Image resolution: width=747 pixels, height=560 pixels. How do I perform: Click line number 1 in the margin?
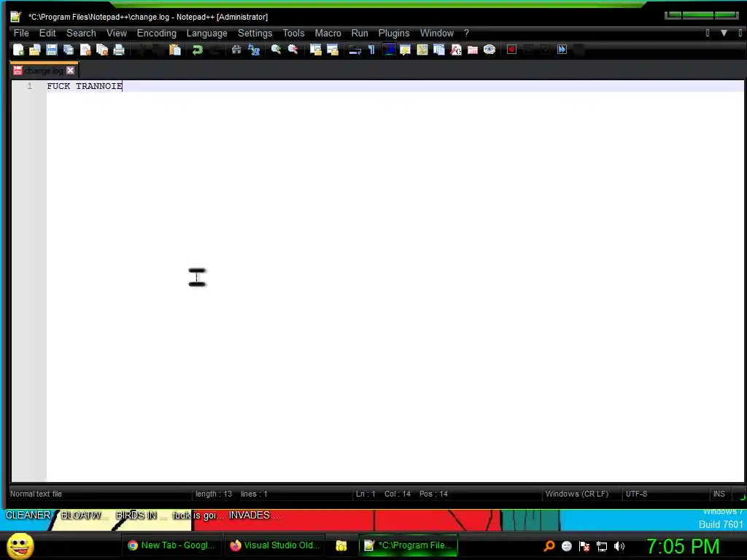pos(29,86)
